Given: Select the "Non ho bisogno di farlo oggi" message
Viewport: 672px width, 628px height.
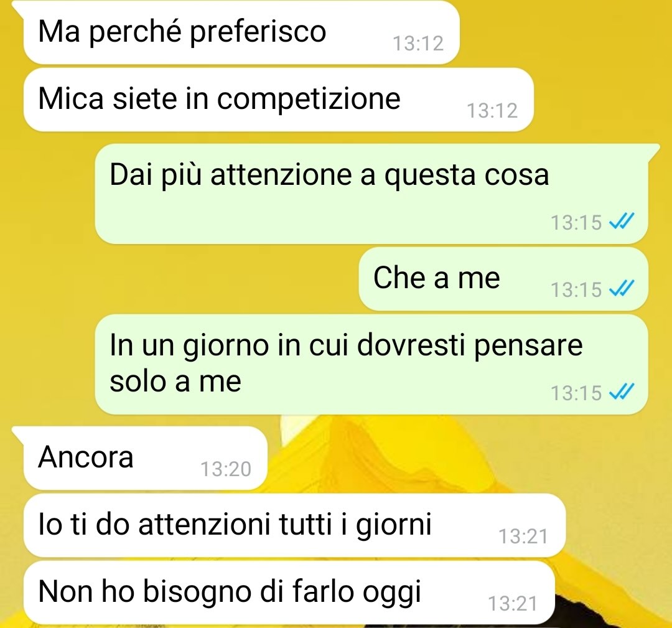Looking at the screenshot, I should click(x=289, y=593).
